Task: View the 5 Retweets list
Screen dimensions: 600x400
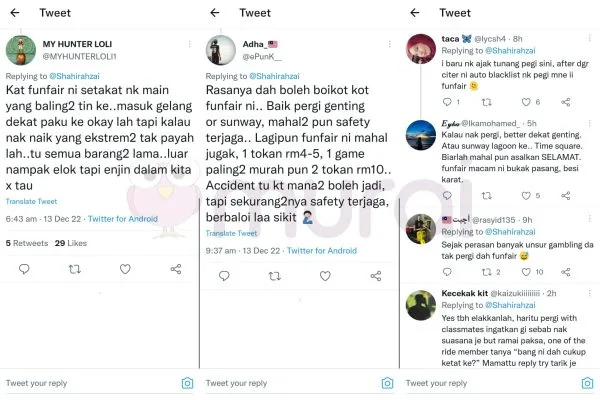Action: 27,243
